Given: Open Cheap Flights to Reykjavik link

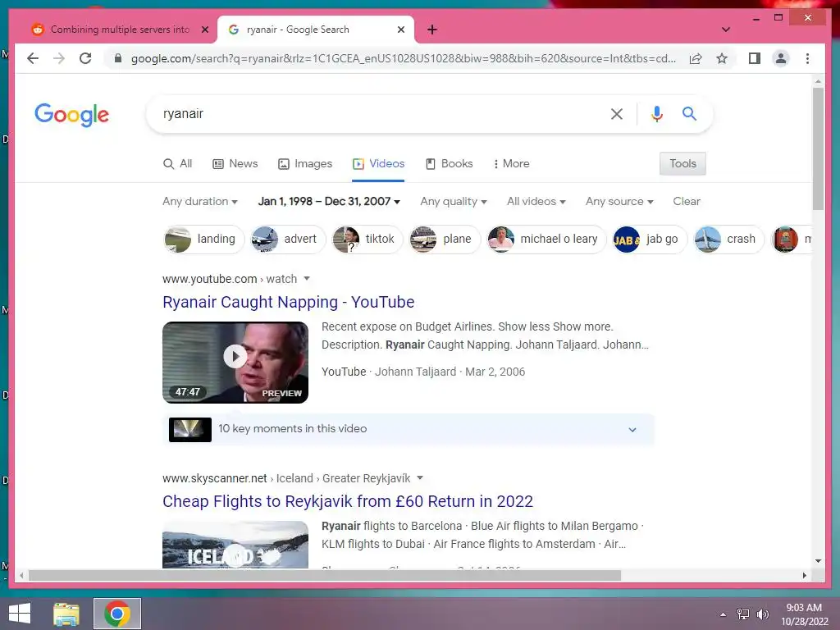Looking at the screenshot, I should pos(348,501).
